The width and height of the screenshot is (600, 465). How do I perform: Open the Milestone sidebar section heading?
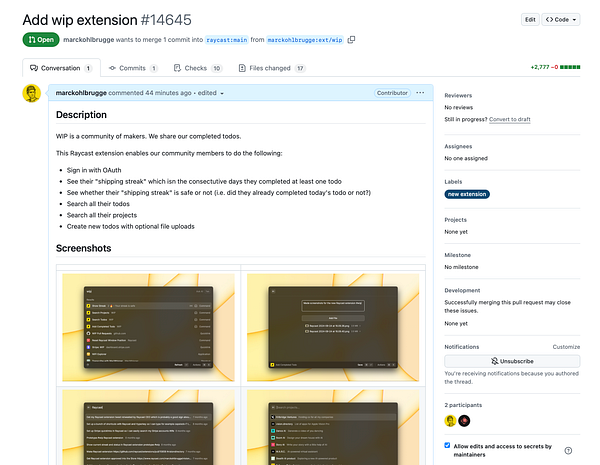pyautogui.click(x=457, y=255)
